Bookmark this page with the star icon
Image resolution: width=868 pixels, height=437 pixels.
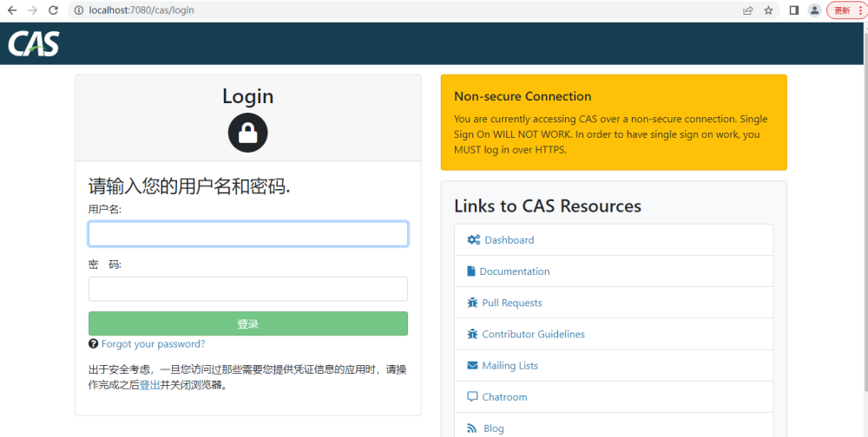(x=768, y=10)
